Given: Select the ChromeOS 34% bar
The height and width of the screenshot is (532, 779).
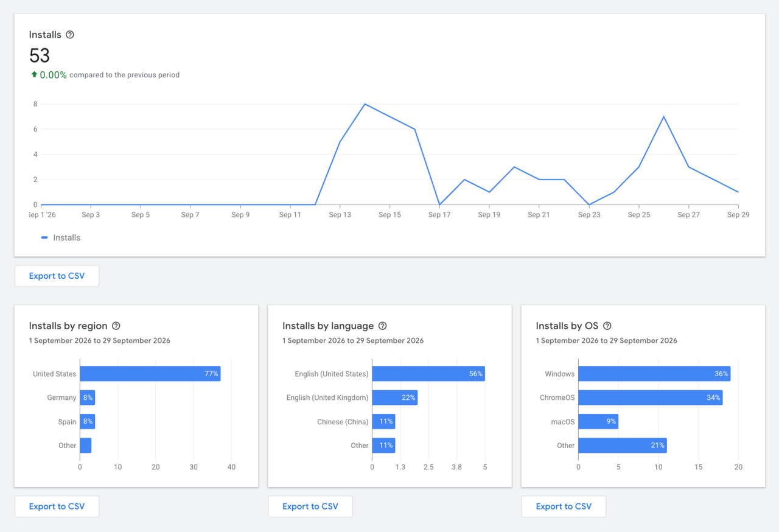Looking at the screenshot, I should (x=651, y=397).
